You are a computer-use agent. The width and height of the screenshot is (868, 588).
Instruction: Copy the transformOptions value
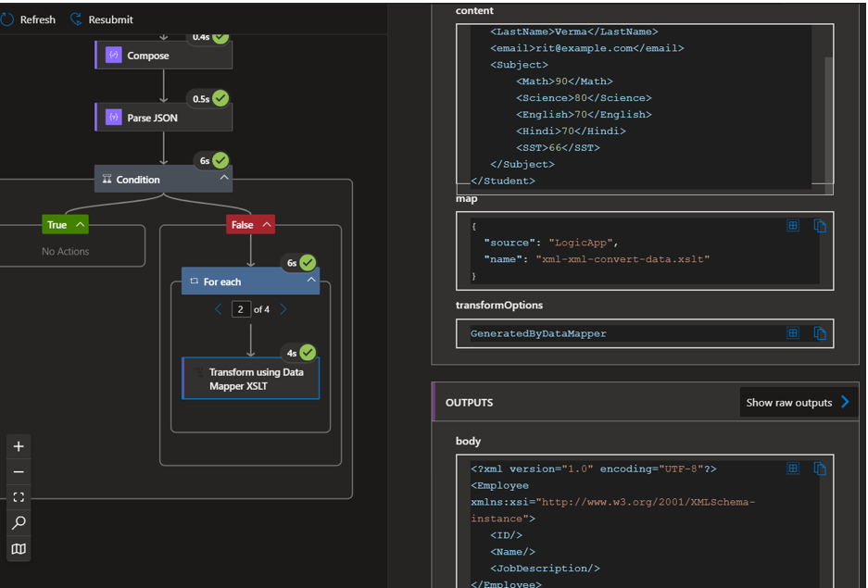tap(820, 332)
